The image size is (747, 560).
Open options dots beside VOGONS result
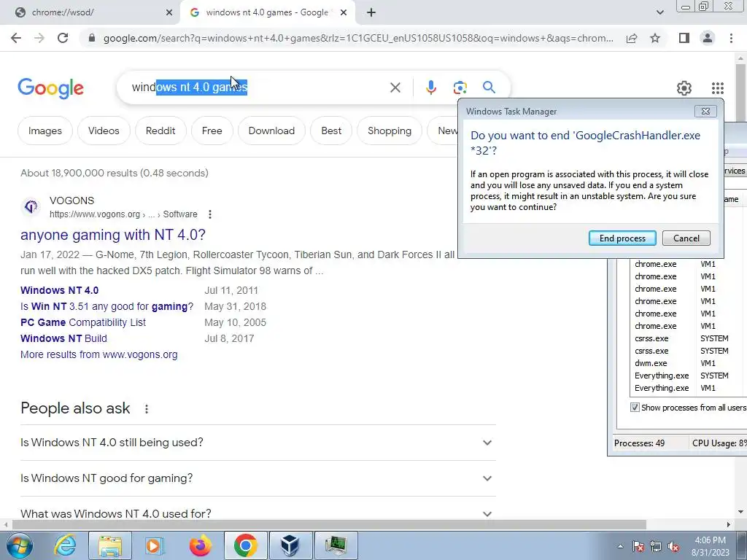coord(210,214)
